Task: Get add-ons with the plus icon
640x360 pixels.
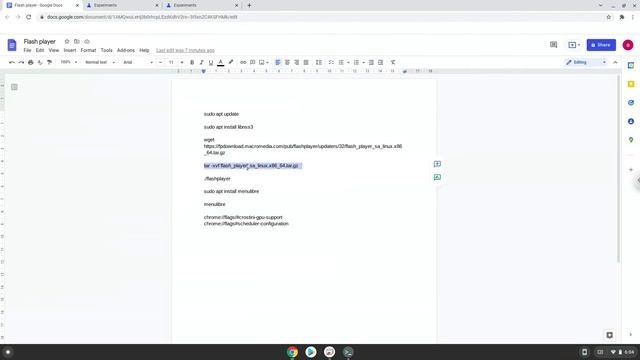Action: pos(631,170)
